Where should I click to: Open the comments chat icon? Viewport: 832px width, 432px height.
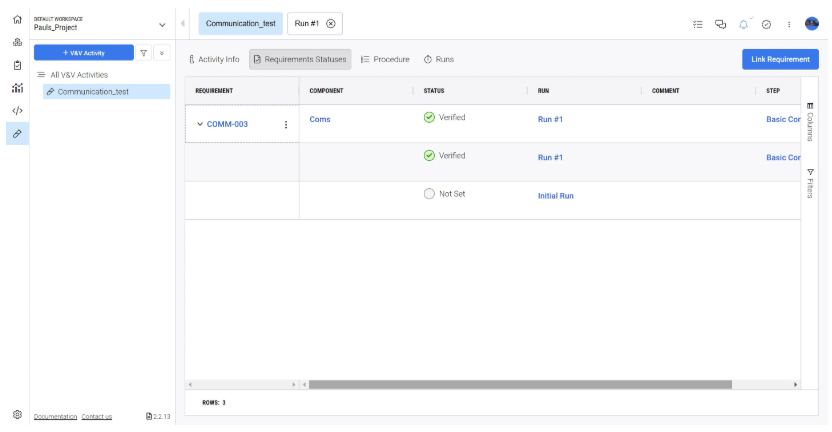pos(720,24)
